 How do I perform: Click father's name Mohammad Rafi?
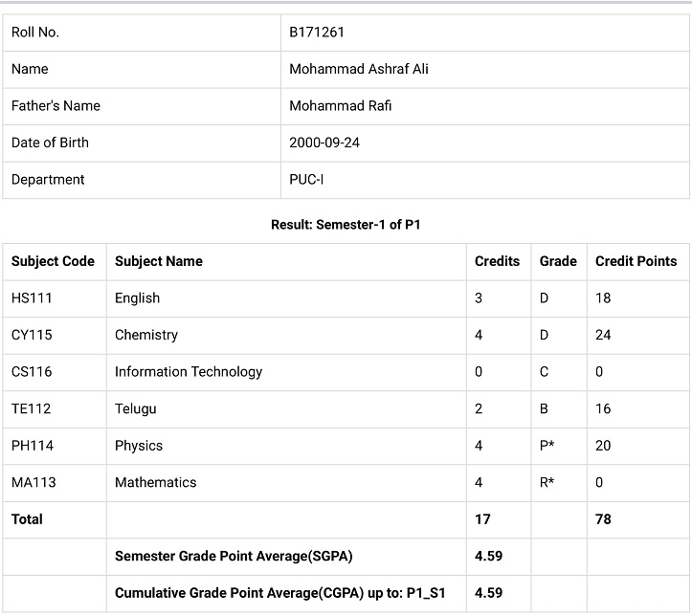pyautogui.click(x=340, y=106)
